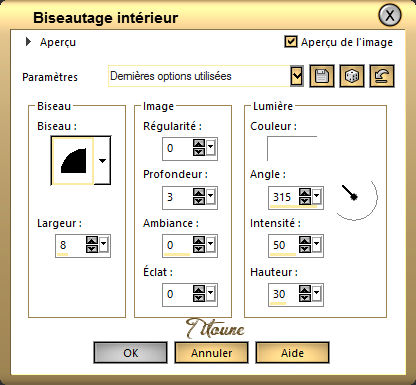The image size is (416, 385).
Task: Open the Régularité slider popup arrow
Action: click(x=210, y=147)
